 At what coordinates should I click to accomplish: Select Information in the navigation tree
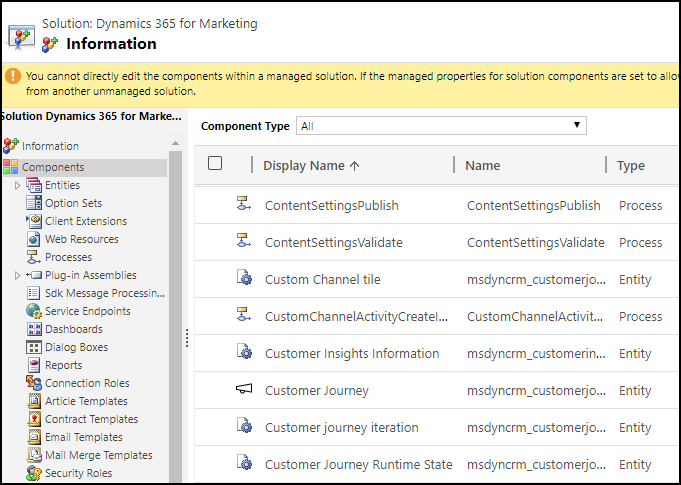coord(50,146)
